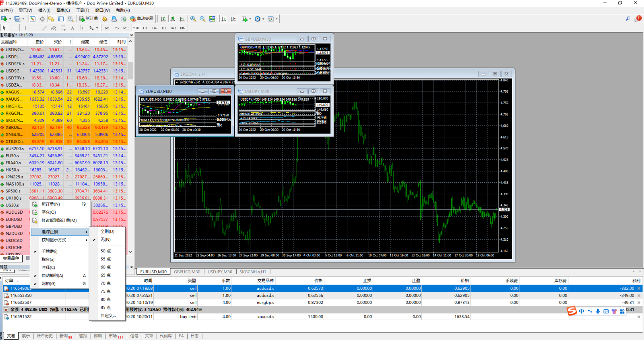This screenshot has height=340, width=644.
Task: Click the search magnifier in top-right corner
Action: click(628, 19)
